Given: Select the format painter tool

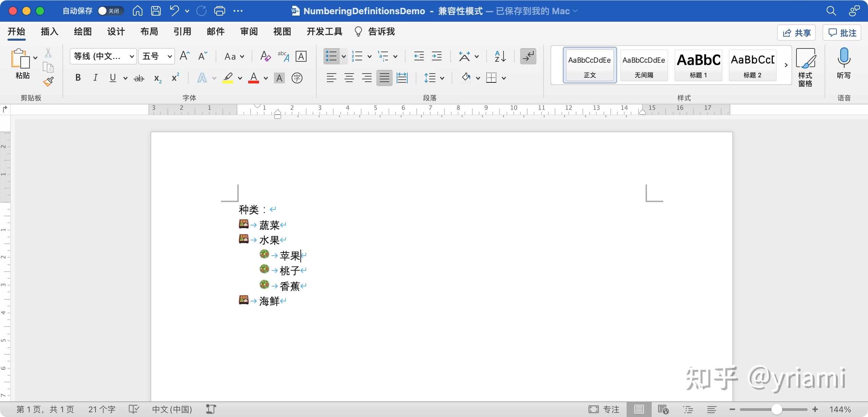Looking at the screenshot, I should (48, 81).
